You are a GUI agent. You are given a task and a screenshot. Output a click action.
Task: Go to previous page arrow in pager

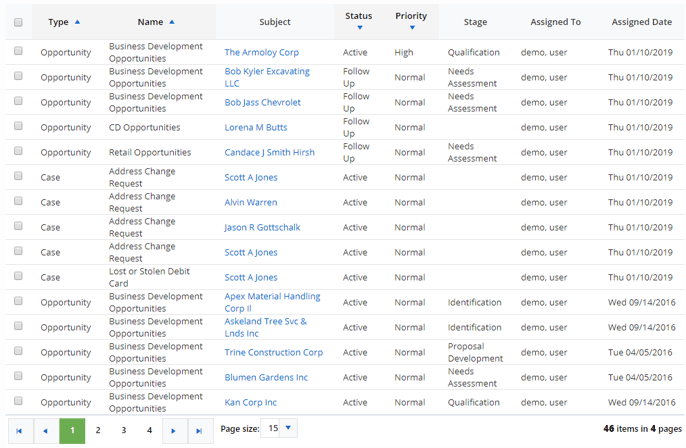(46, 431)
